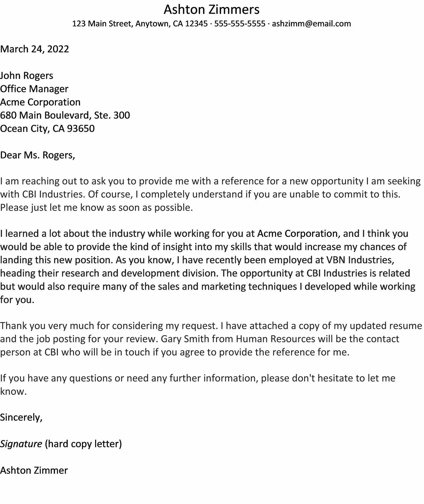Click the paragraph starting 'If you have any questions'

197,378
